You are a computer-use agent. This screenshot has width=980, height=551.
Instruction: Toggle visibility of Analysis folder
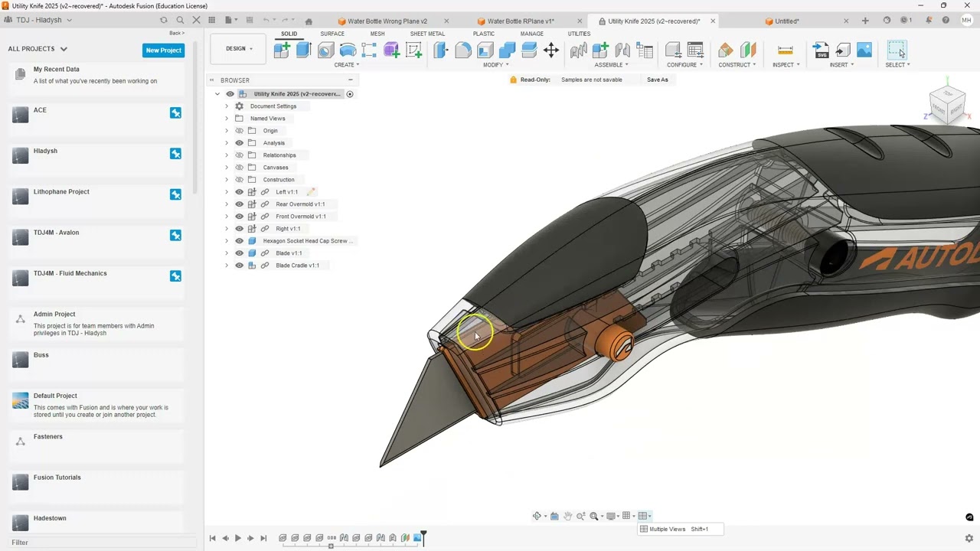pos(239,143)
